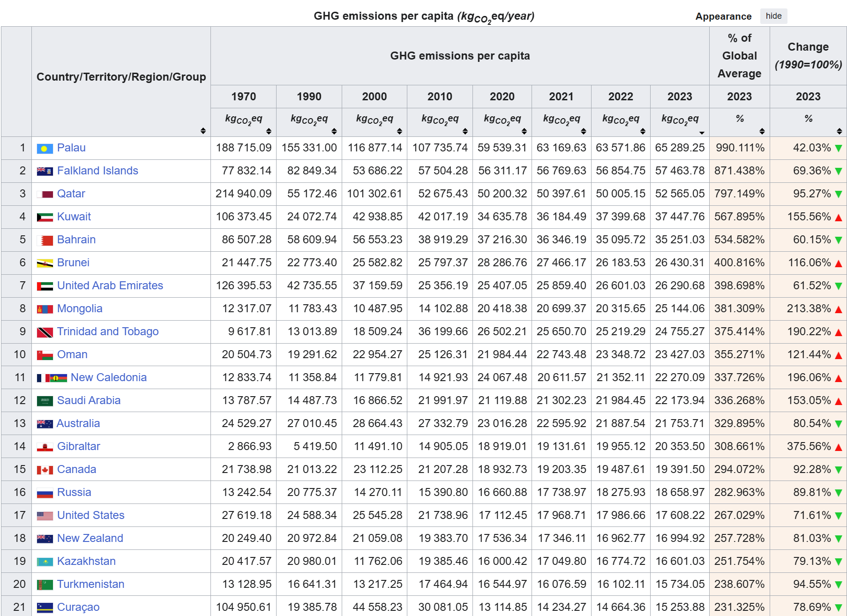Open the United Arab Emirates article
Viewport: 847px width, 616px height.
110,285
